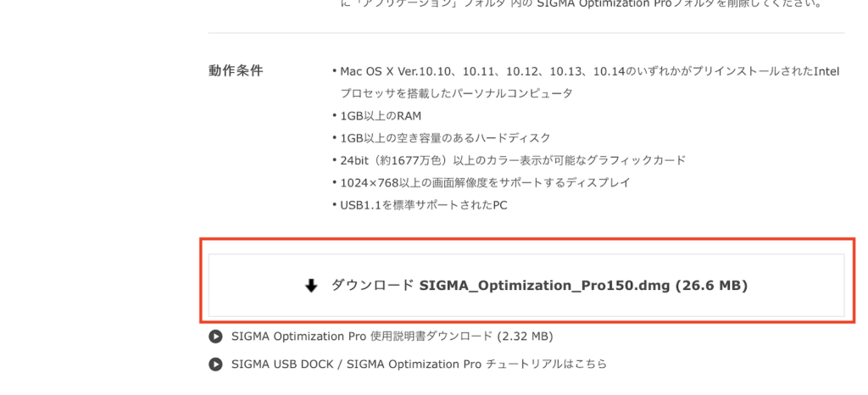Click the 1GB以上の空き容量のあるハードディスク line
Image resolution: width=868 pixels, height=395 pixels.
click(x=445, y=138)
